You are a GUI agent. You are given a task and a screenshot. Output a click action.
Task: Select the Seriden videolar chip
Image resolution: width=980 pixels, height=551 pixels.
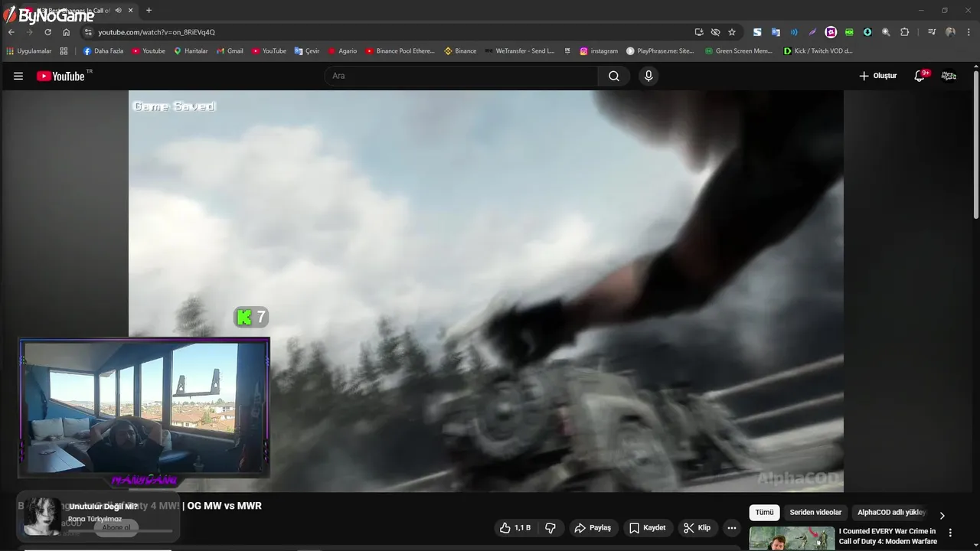(815, 513)
